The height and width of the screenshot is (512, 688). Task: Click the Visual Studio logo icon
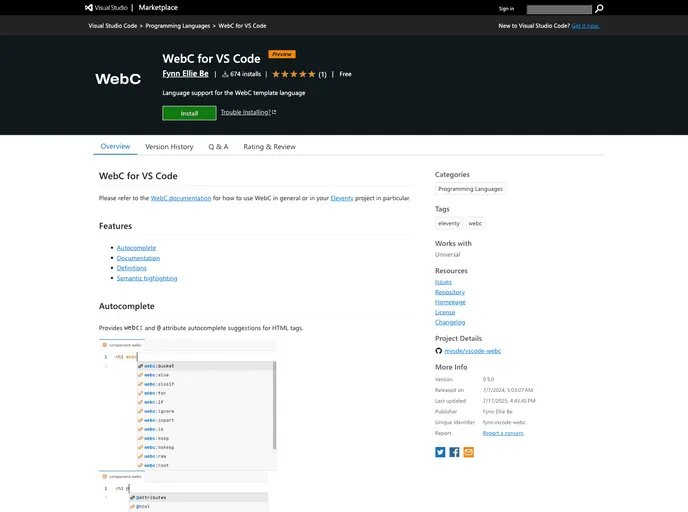pyautogui.click(x=89, y=7)
